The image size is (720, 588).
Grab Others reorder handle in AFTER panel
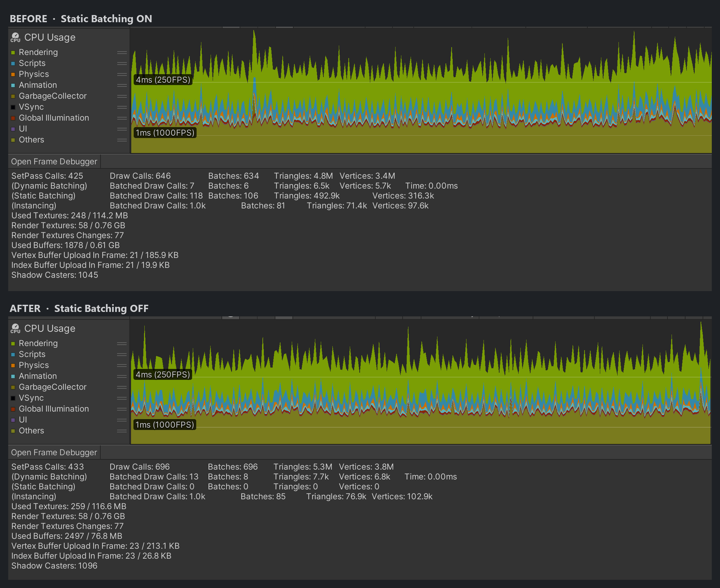[122, 431]
